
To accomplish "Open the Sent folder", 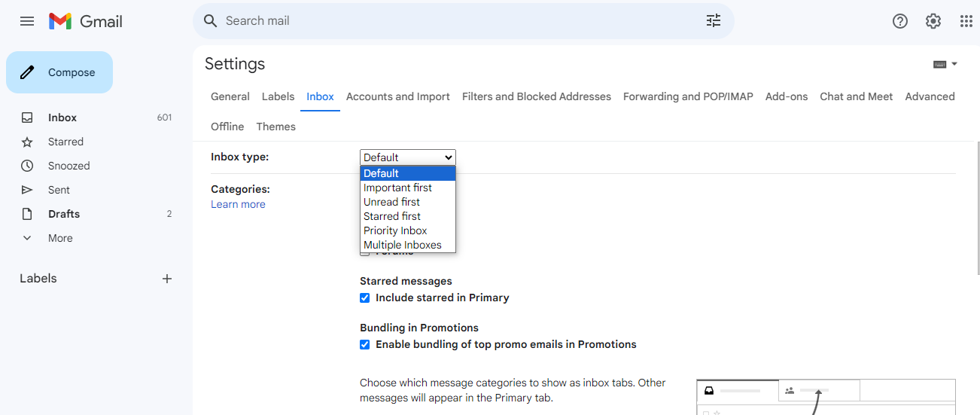I will pyautogui.click(x=59, y=190).
